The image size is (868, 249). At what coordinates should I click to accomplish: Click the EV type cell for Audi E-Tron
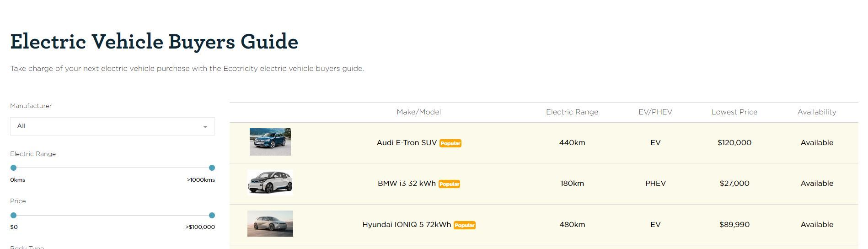point(655,143)
